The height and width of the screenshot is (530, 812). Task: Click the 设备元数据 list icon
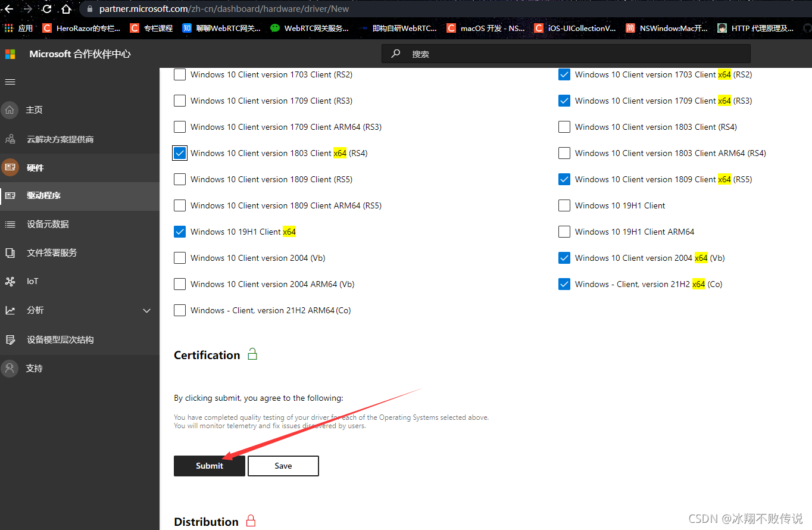click(10, 225)
